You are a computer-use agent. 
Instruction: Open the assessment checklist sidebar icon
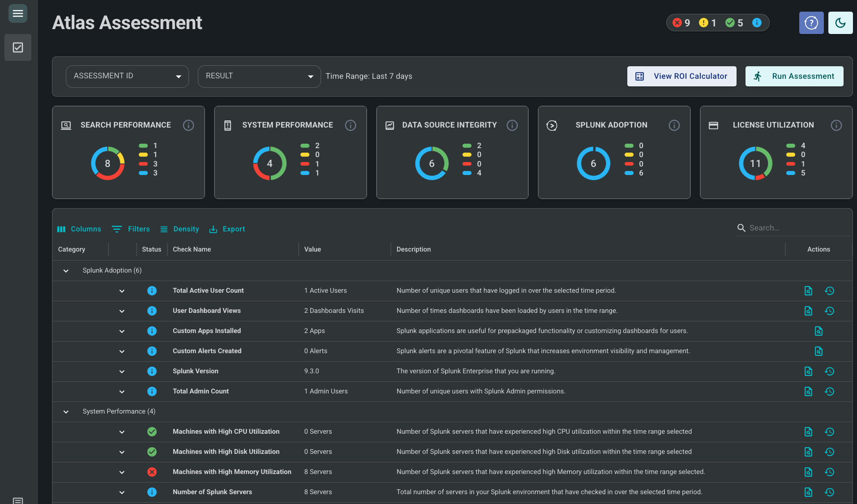click(18, 47)
